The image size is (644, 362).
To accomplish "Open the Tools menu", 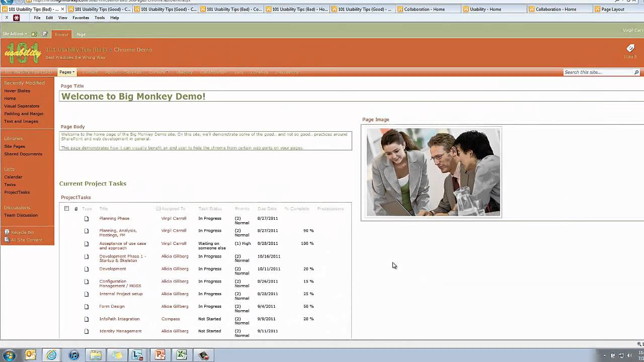I will click(x=100, y=18).
